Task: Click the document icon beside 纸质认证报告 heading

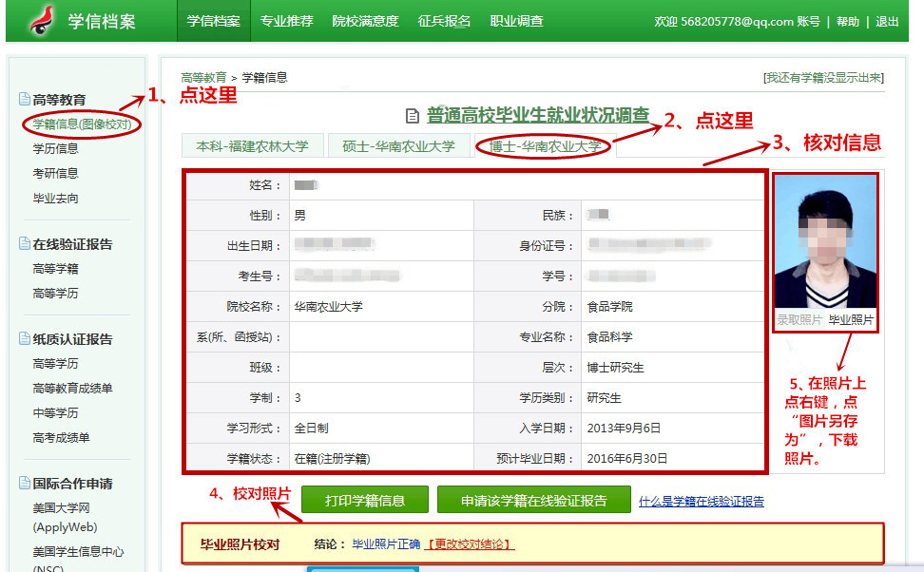Action: [24, 338]
